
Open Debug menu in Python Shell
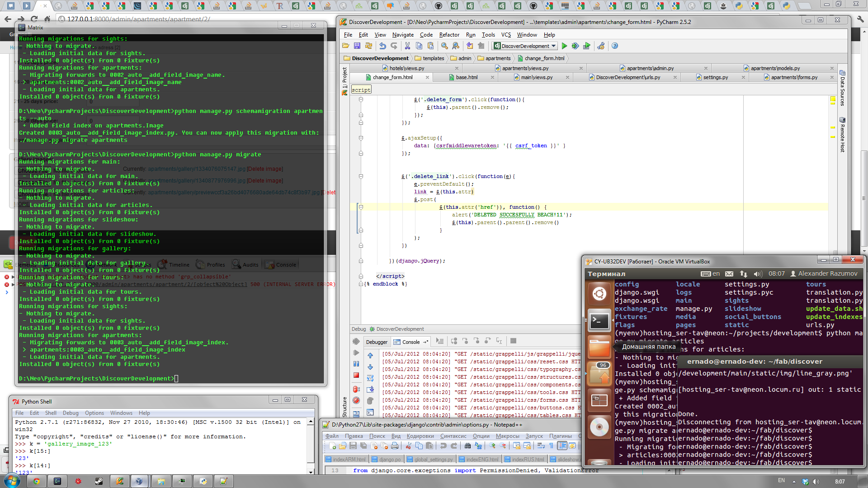(71, 413)
